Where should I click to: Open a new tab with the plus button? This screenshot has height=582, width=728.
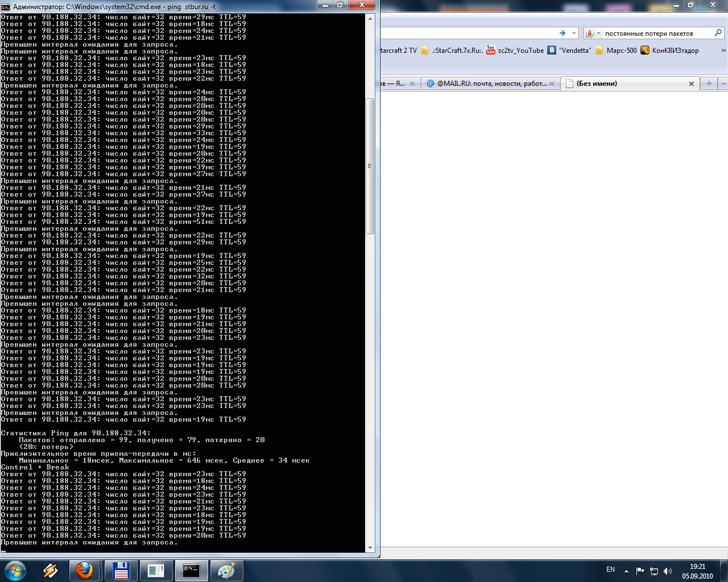[x=708, y=84]
